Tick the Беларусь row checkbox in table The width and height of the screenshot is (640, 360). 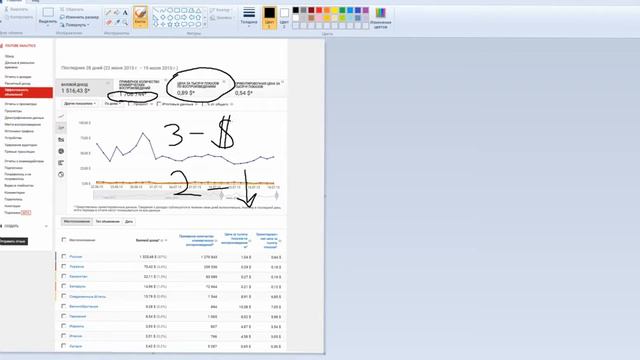(x=64, y=286)
